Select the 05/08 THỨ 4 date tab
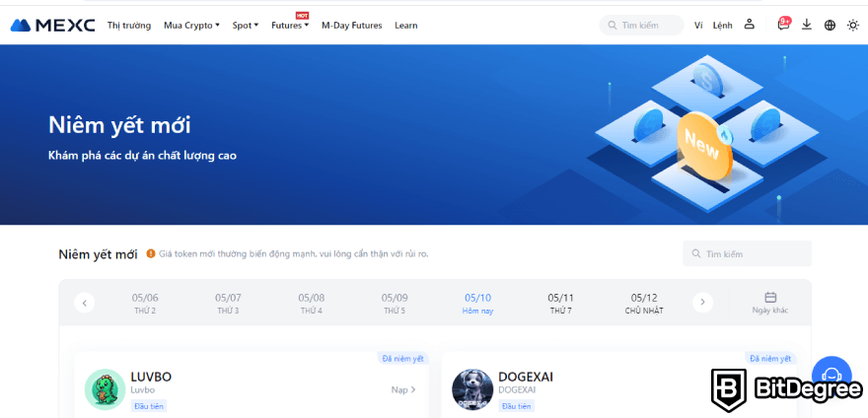The image size is (868, 418). [x=312, y=304]
